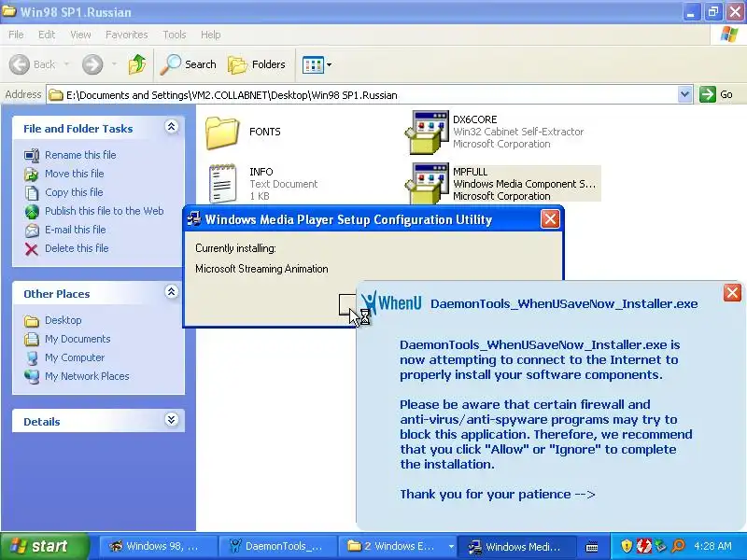The height and width of the screenshot is (560, 747).
Task: Click Rename this file link
Action: 80,155
